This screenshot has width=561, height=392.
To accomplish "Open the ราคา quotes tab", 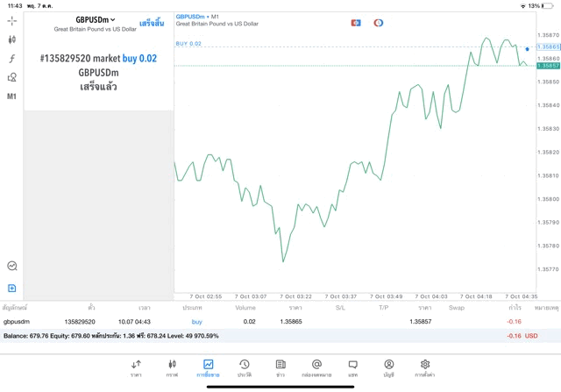I will tap(136, 368).
